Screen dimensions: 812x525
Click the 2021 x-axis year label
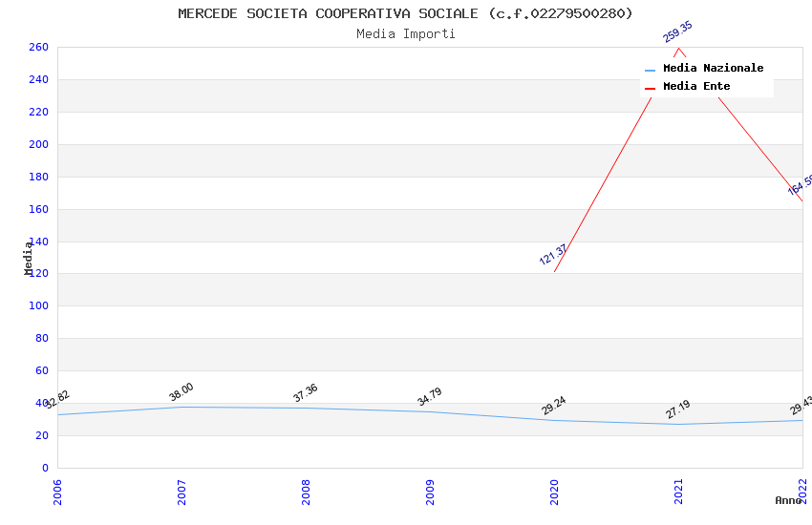[x=679, y=492]
